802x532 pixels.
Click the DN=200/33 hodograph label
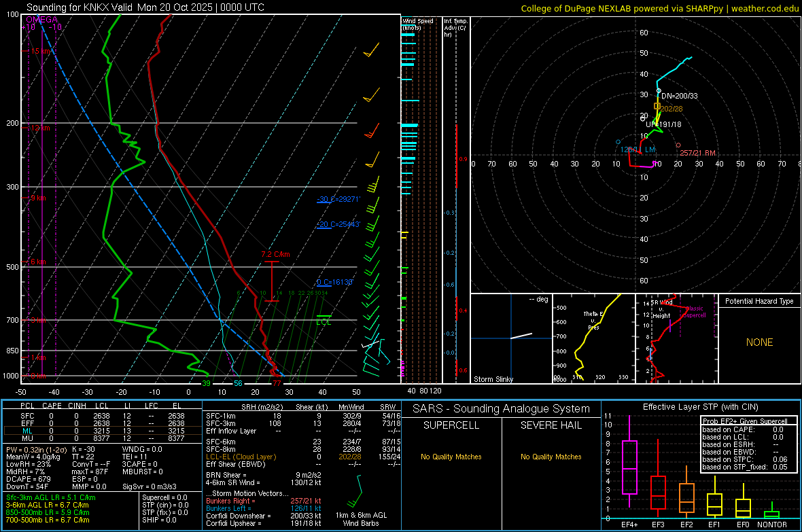(679, 96)
